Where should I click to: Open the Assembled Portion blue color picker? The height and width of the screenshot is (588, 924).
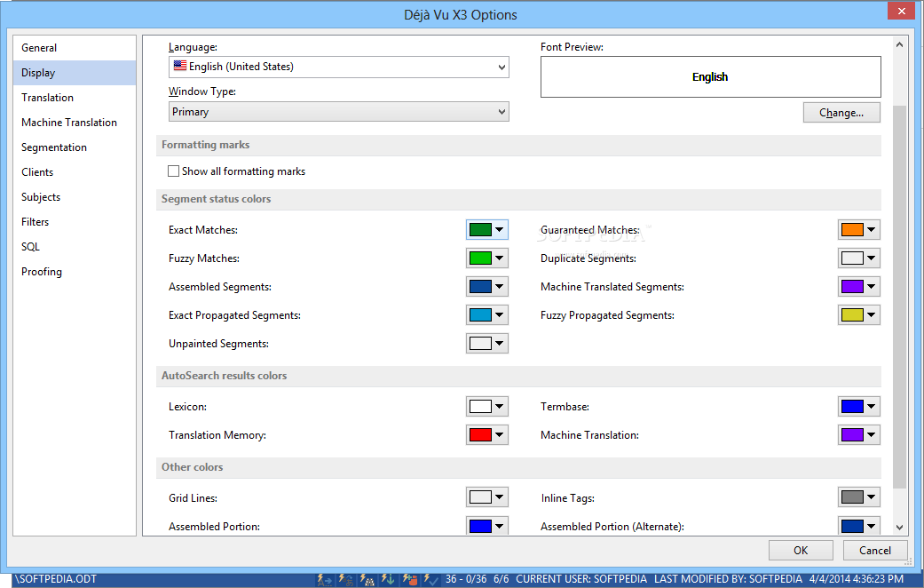[x=486, y=526]
